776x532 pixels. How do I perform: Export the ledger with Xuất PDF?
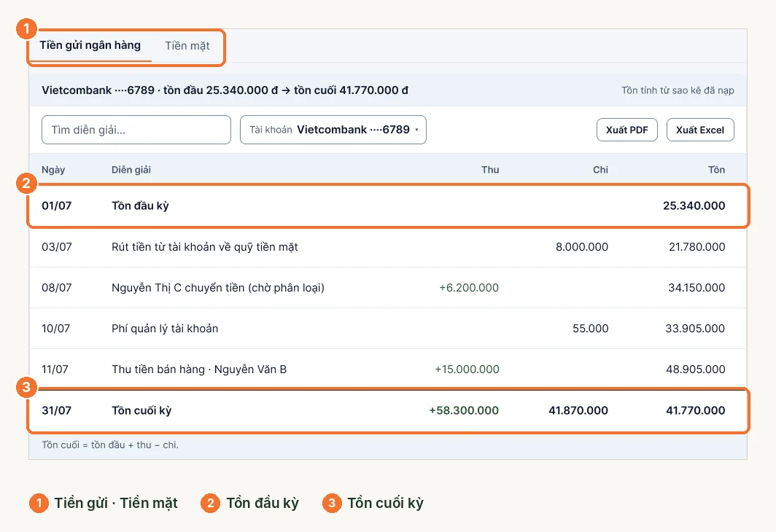pos(627,130)
